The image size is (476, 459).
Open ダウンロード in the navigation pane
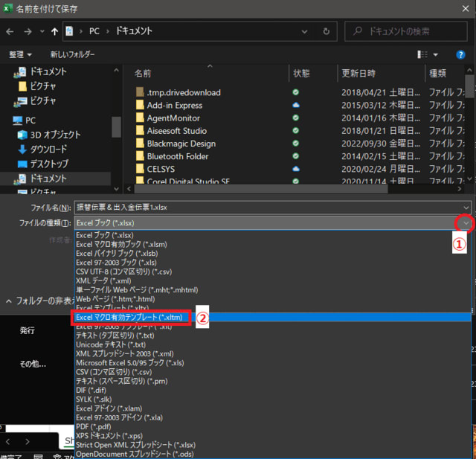pos(49,149)
